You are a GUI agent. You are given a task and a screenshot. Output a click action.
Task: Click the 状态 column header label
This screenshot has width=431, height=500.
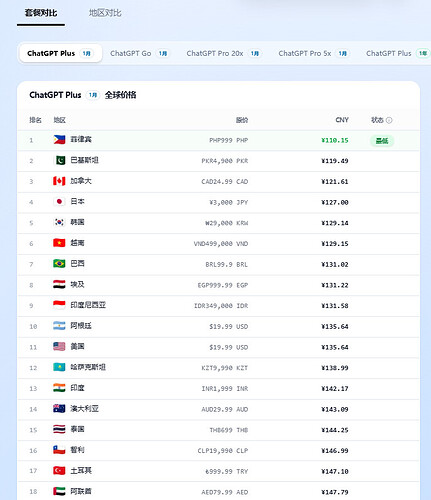tap(377, 120)
